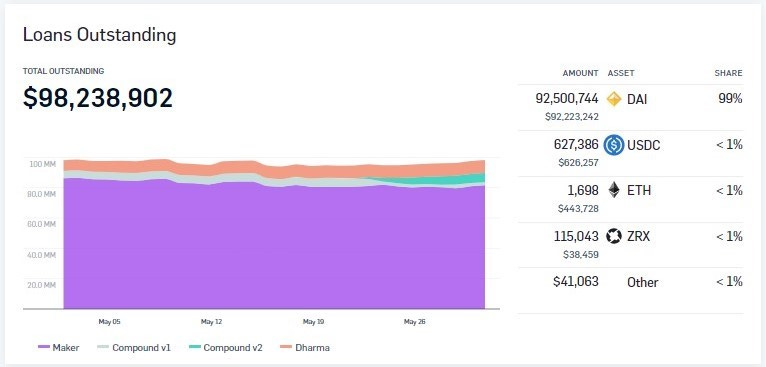
Task: Click the AMOUNT column header
Action: pyautogui.click(x=580, y=73)
